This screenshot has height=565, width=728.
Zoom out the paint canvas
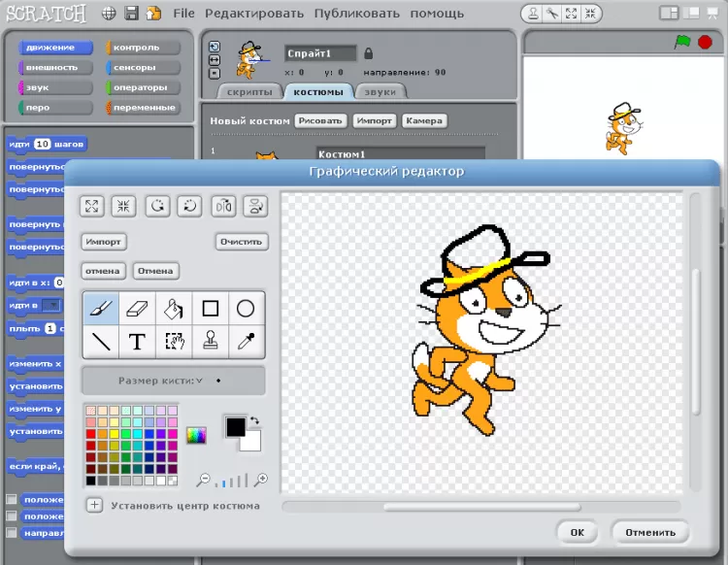[203, 480]
